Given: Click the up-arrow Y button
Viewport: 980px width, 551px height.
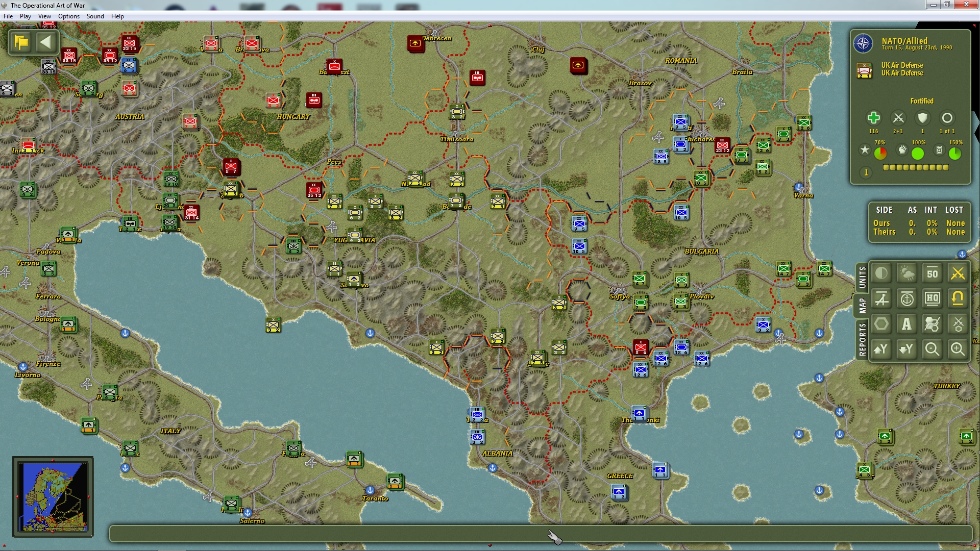Looking at the screenshot, I should (881, 349).
